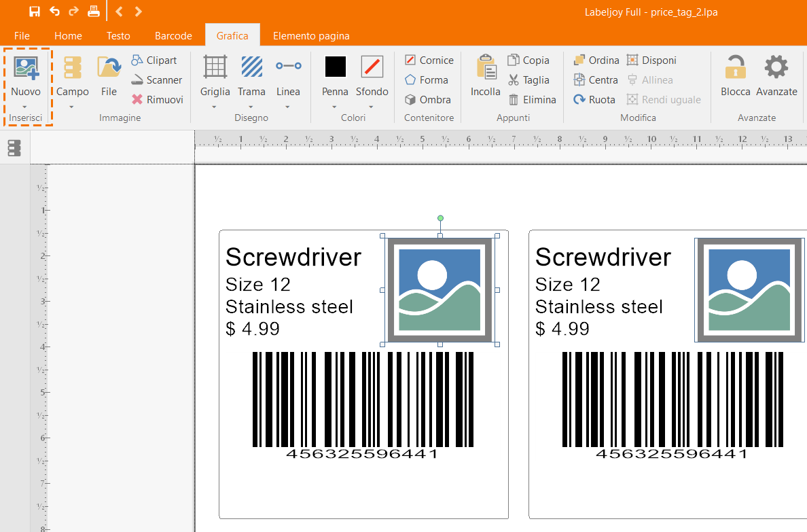Delete the element with Elimina
The height and width of the screenshot is (532, 807).
click(532, 99)
